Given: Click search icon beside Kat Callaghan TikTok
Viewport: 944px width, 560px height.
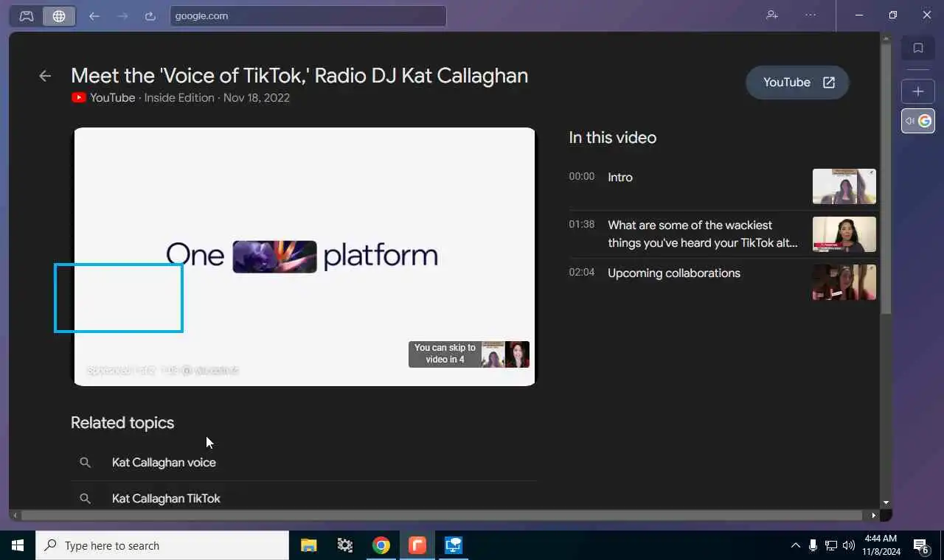Looking at the screenshot, I should click(x=85, y=498).
